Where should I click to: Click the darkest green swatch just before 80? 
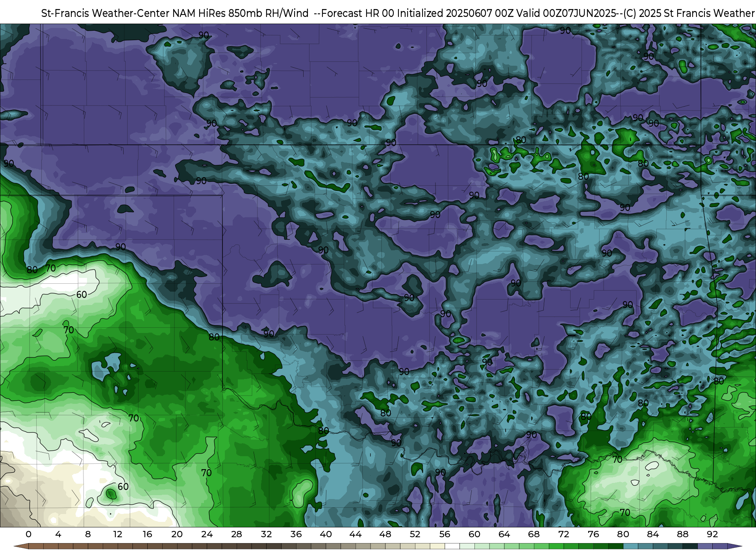pos(616,546)
